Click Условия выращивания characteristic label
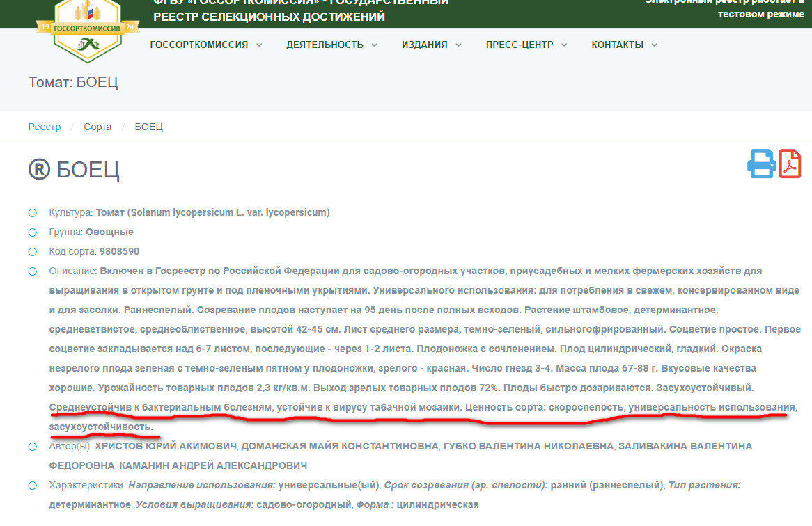 click(x=195, y=504)
